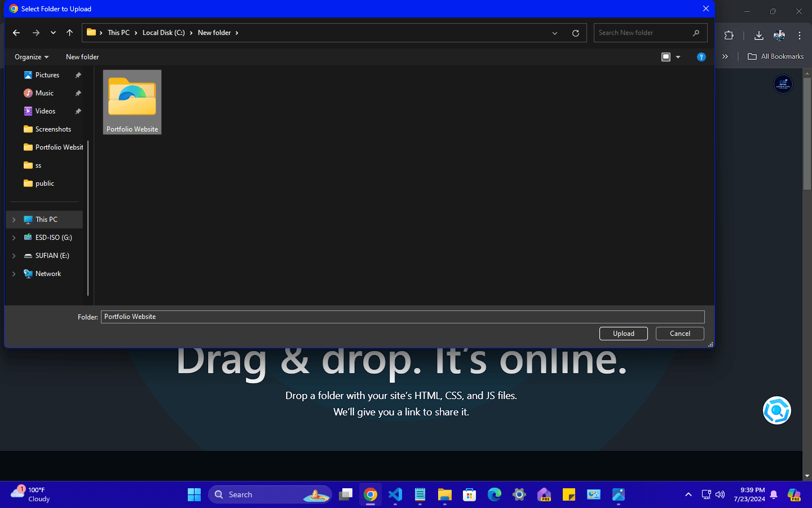Image resolution: width=812 pixels, height=508 pixels.
Task: Open Chrome three-dot menu
Action: point(800,35)
